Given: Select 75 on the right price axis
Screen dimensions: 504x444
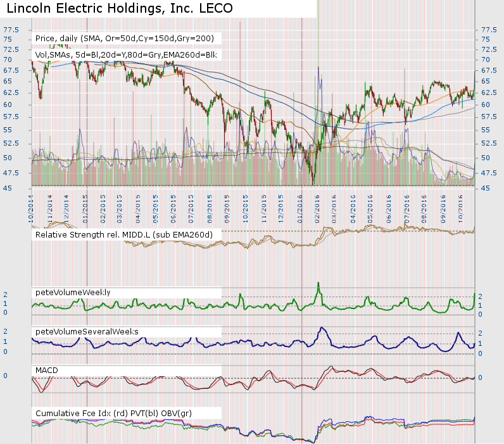Looking at the screenshot, I should click(486, 39).
